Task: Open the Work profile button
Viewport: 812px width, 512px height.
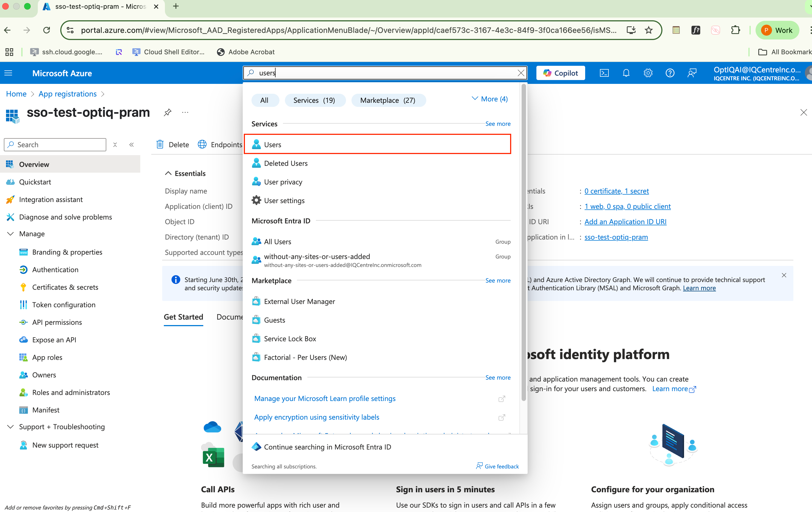Action: (777, 30)
